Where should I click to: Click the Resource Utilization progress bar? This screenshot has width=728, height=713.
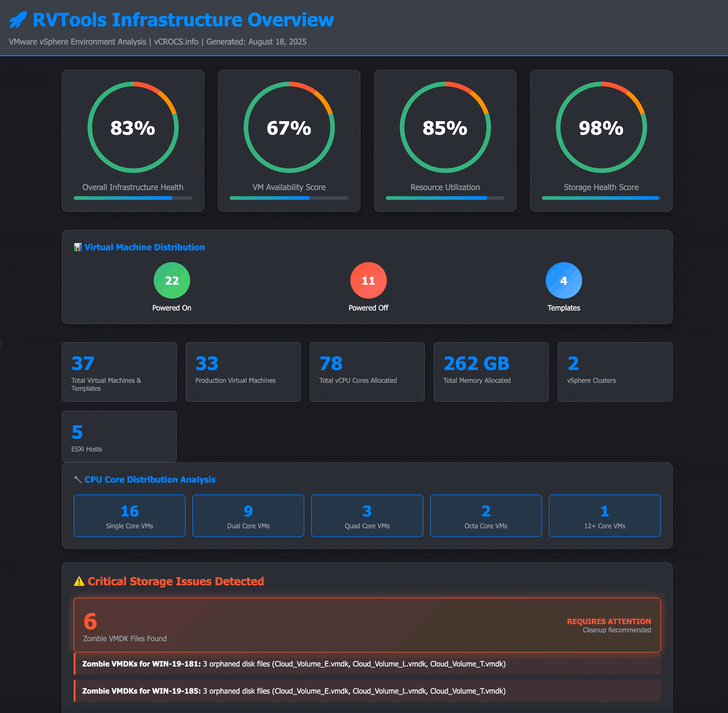coord(445,198)
